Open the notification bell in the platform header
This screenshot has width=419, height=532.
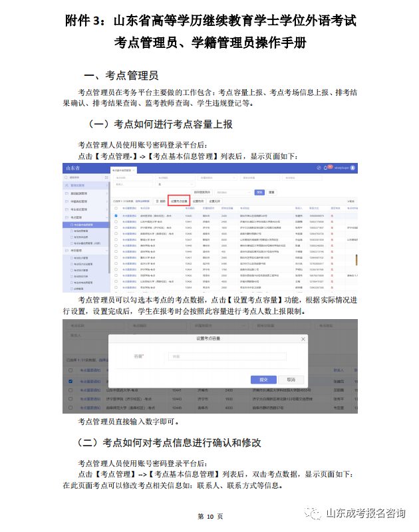[325, 168]
